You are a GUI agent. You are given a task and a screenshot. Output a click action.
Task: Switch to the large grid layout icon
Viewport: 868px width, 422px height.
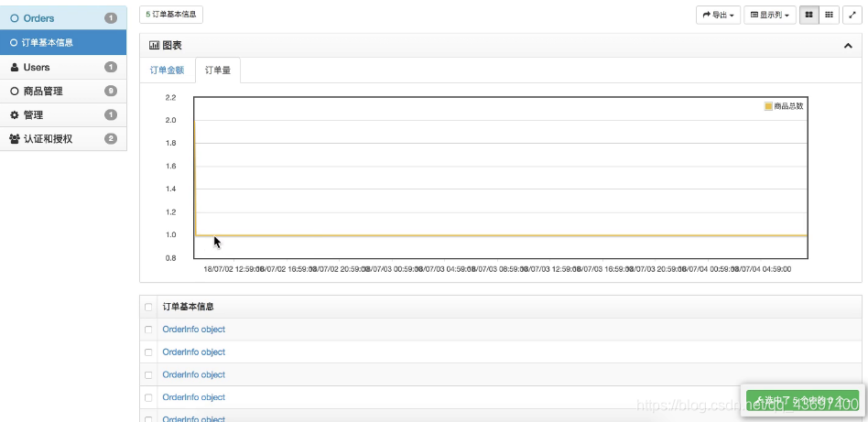(809, 15)
